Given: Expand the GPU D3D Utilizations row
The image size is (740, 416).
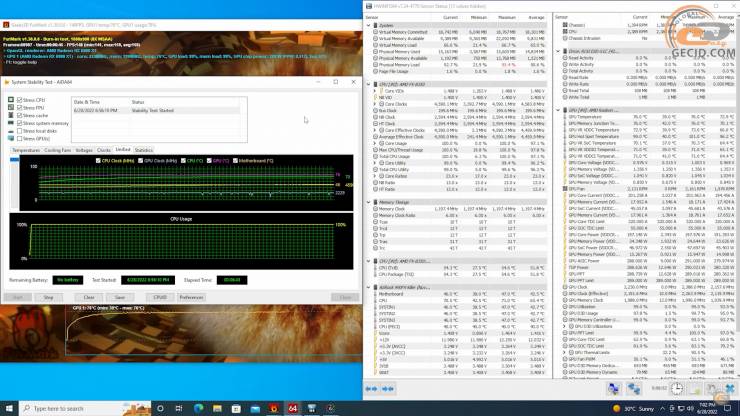Looking at the screenshot, I should coord(565,326).
